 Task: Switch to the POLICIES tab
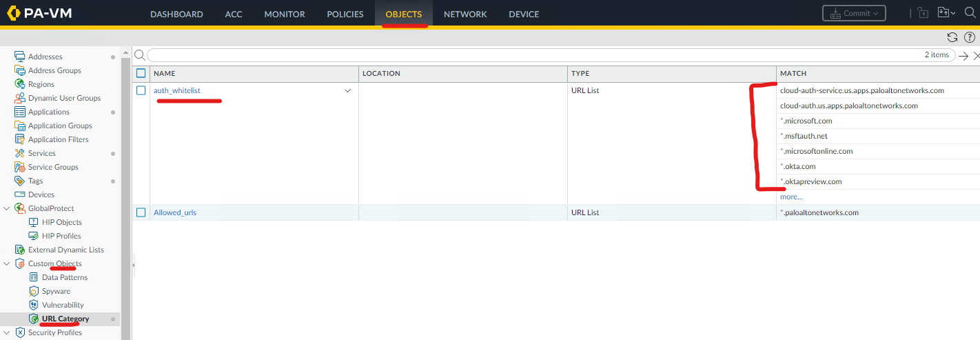click(345, 14)
